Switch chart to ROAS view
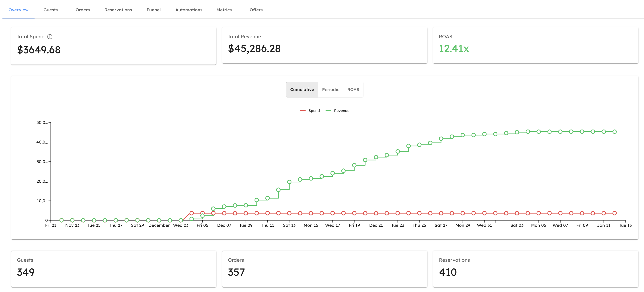The width and height of the screenshot is (644, 292). pos(353,90)
